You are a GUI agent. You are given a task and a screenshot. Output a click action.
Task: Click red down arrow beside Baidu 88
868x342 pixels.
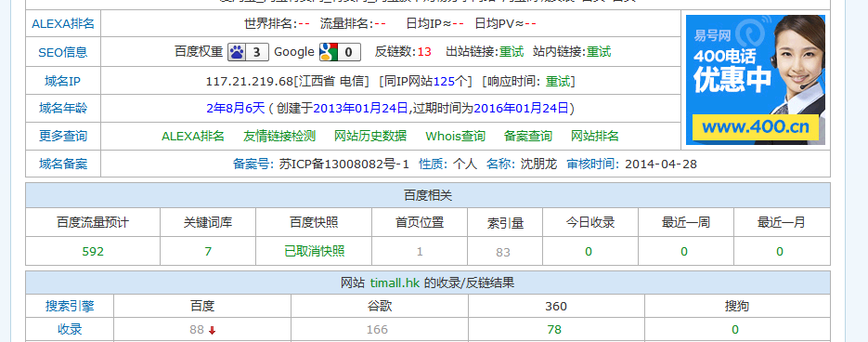tap(212, 330)
